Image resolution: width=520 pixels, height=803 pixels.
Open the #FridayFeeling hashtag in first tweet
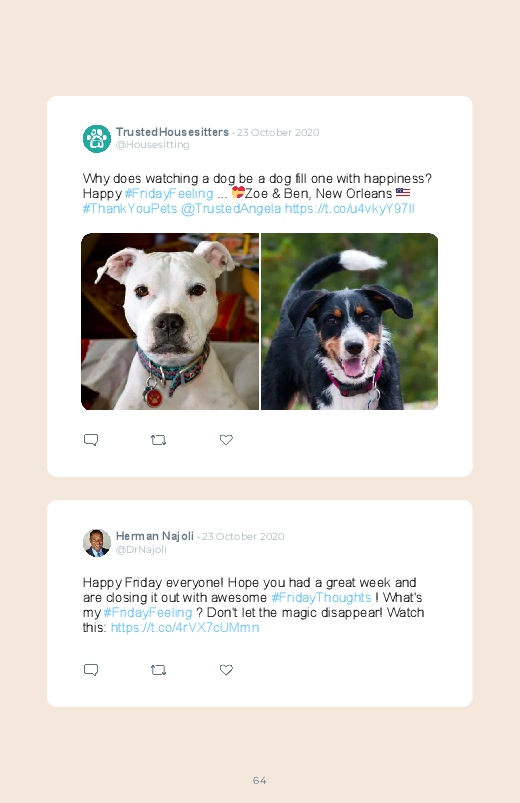(169, 194)
